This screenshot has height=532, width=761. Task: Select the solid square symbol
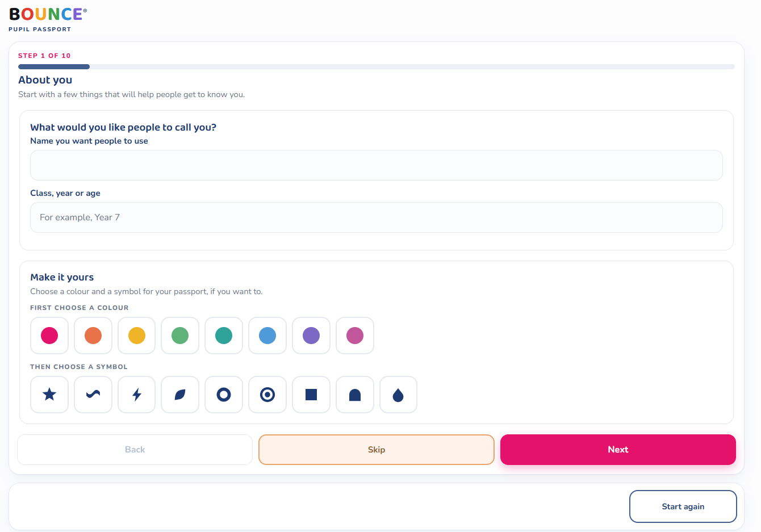[x=311, y=395]
